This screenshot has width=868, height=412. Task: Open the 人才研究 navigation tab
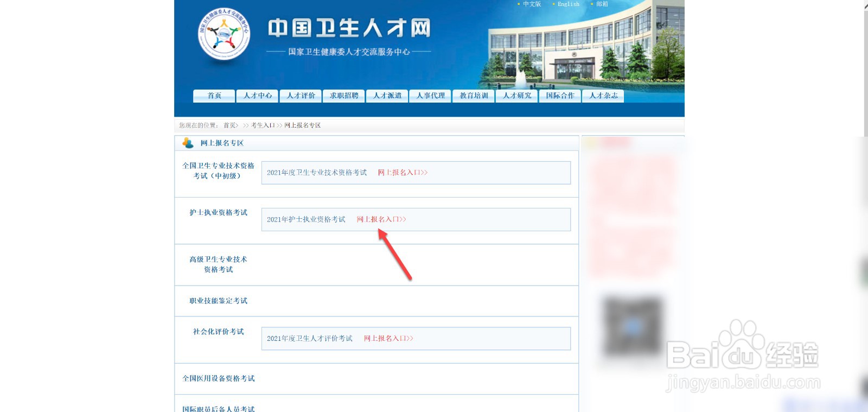[x=517, y=96]
